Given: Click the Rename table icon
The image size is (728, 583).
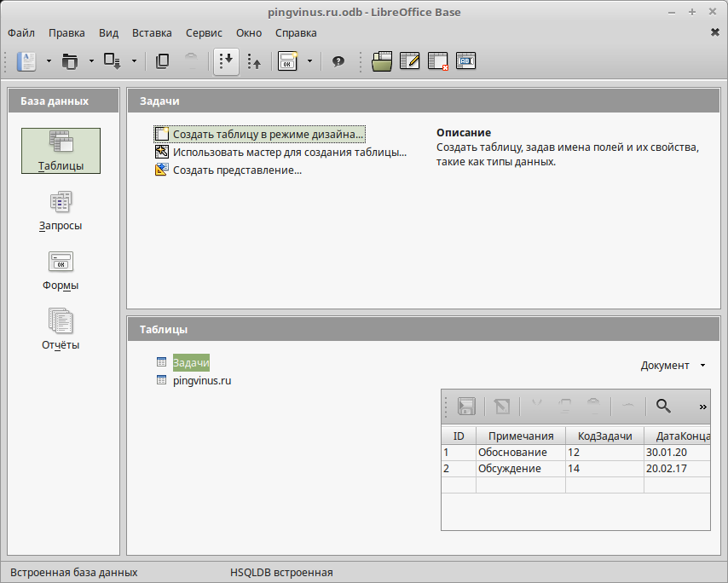Looking at the screenshot, I should pyautogui.click(x=465, y=61).
